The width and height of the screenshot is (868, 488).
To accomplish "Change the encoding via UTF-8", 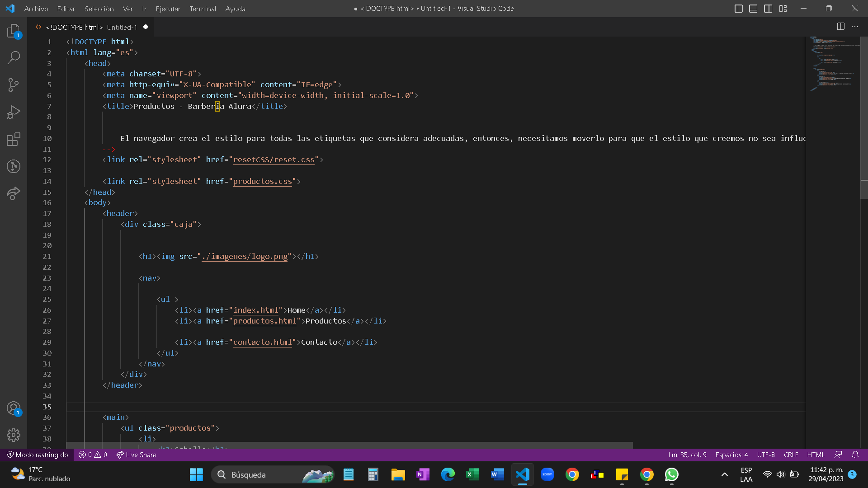I will tap(766, 455).
